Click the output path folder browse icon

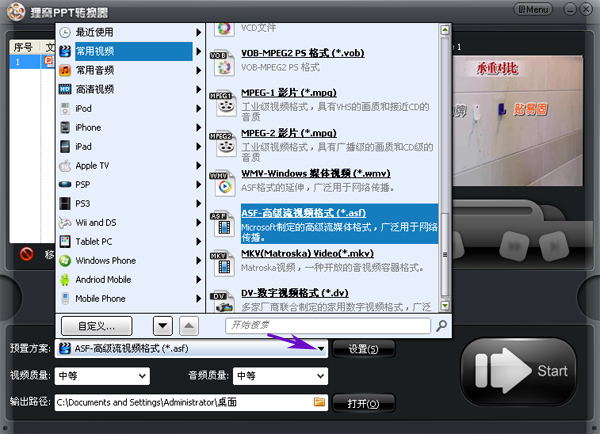pyautogui.click(x=319, y=402)
